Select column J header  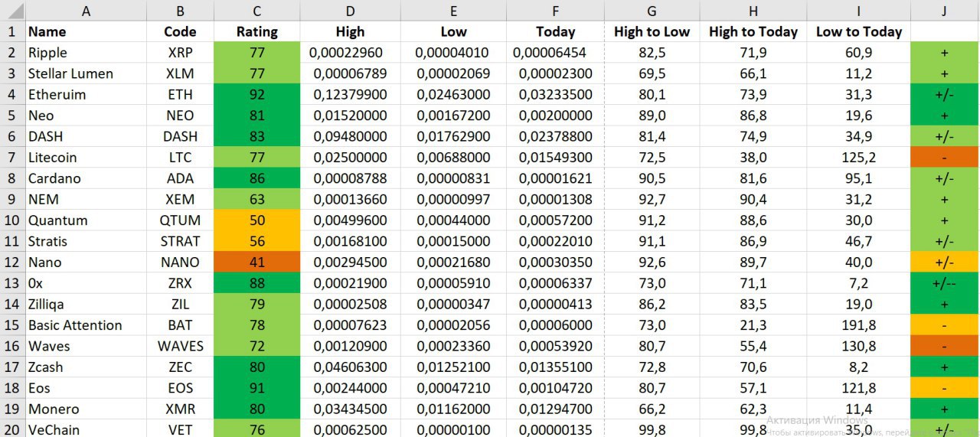(x=945, y=11)
